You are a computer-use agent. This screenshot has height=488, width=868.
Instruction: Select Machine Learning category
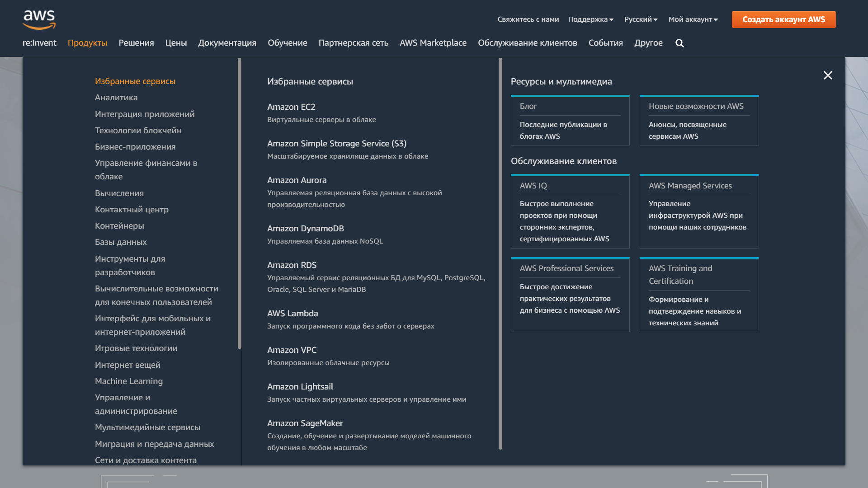click(x=129, y=381)
